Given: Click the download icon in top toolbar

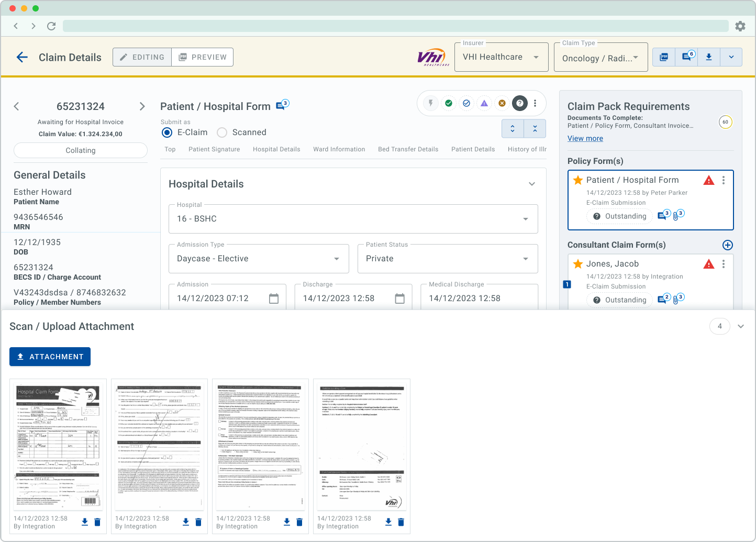Looking at the screenshot, I should [x=709, y=57].
